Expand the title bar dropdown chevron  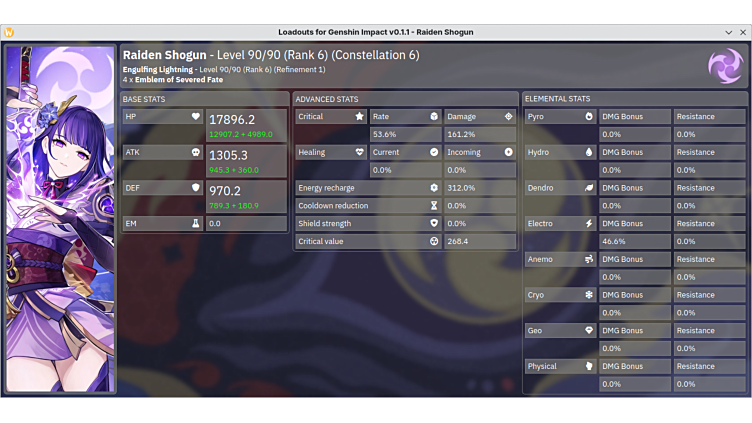[x=729, y=32]
